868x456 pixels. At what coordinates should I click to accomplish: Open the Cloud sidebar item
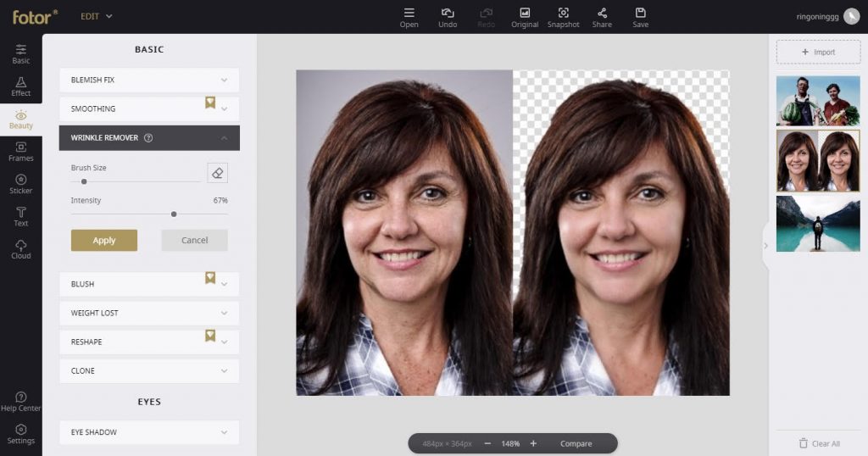[21, 249]
